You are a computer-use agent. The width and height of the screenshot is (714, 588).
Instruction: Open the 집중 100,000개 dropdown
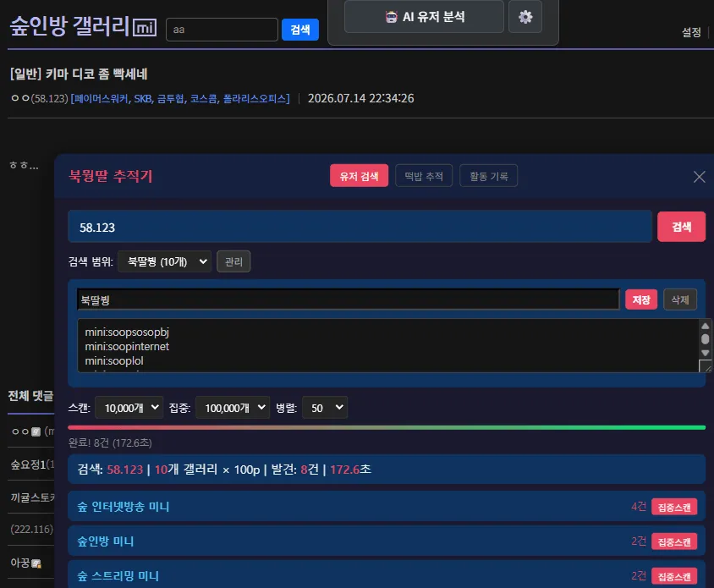point(233,408)
